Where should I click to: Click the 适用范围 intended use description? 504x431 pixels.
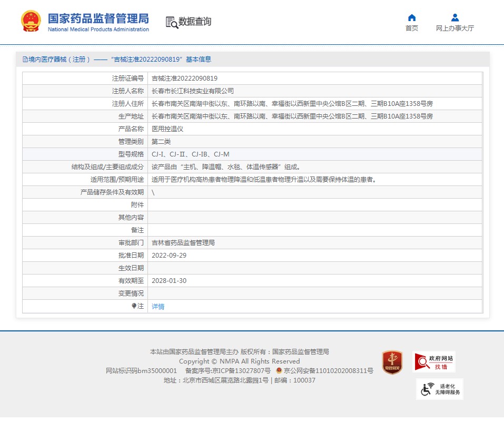pyautogui.click(x=264, y=180)
